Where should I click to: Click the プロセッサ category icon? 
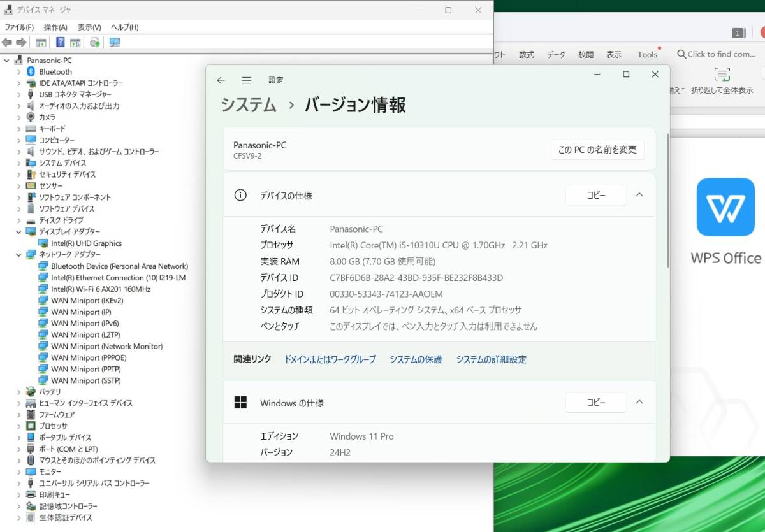(x=31, y=426)
